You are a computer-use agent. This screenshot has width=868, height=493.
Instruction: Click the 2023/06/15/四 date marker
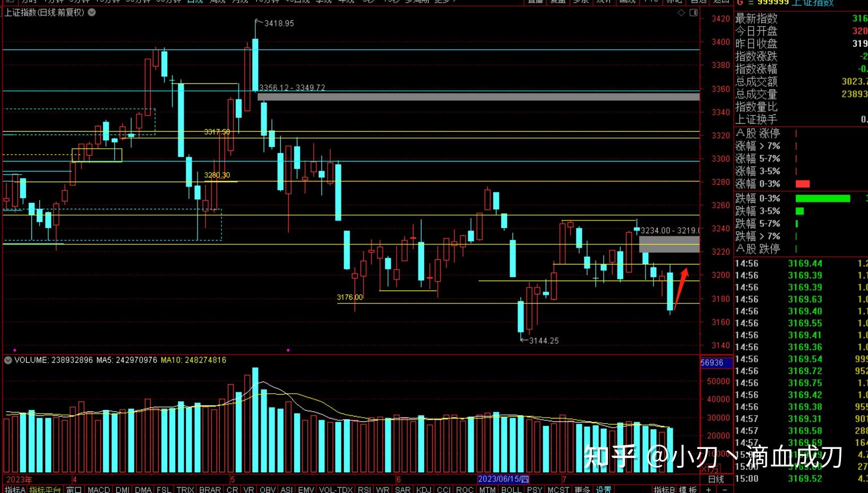[503, 479]
